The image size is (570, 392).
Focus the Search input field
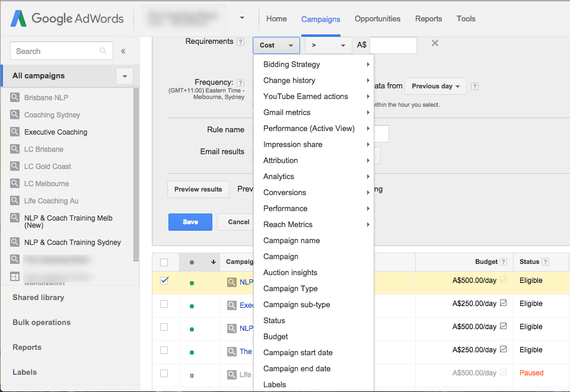(62, 51)
